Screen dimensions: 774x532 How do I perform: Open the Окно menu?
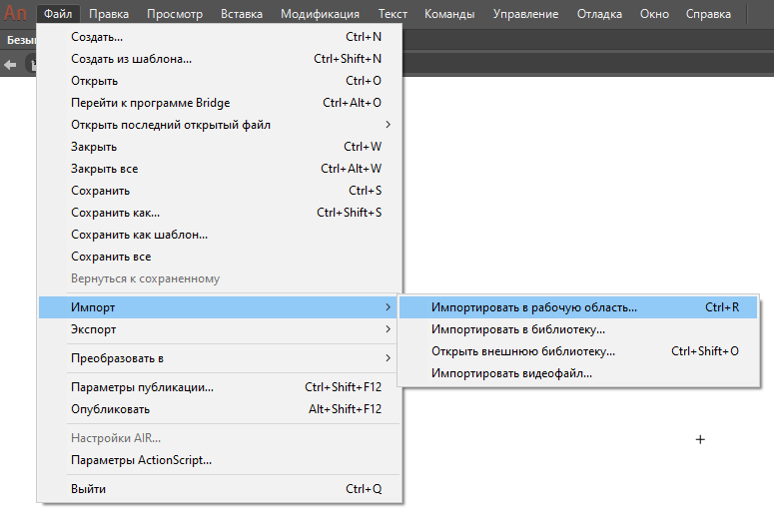(654, 14)
